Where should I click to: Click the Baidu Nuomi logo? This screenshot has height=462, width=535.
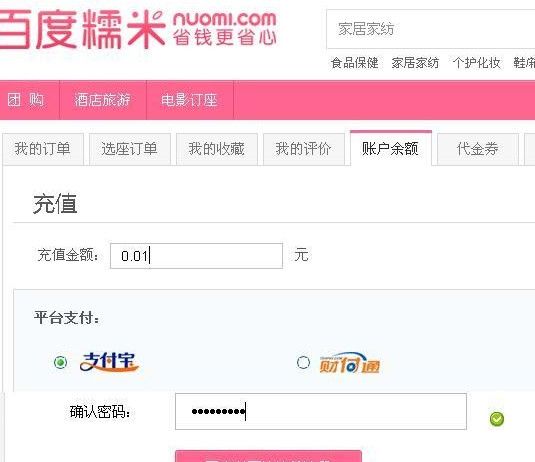coord(138,29)
